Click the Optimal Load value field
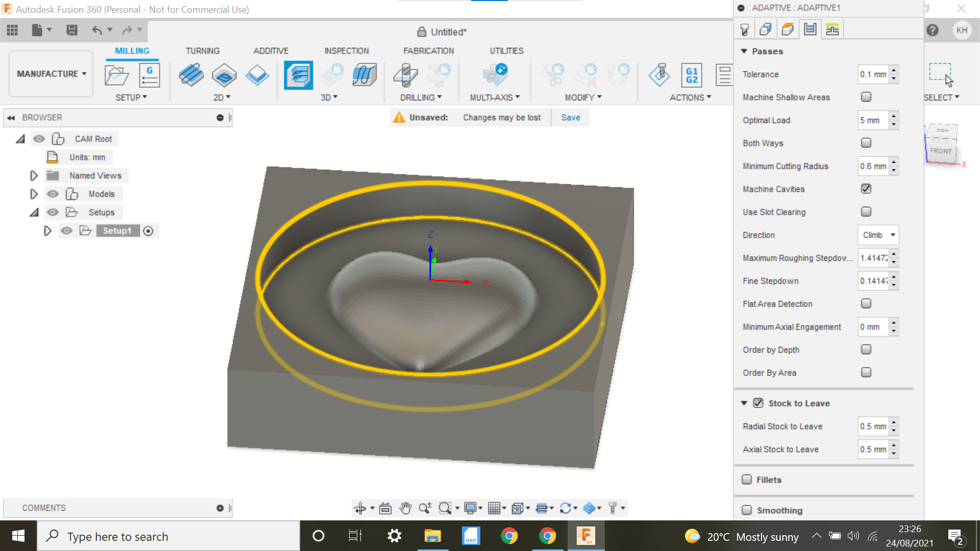This screenshot has width=980, height=551. (873, 120)
